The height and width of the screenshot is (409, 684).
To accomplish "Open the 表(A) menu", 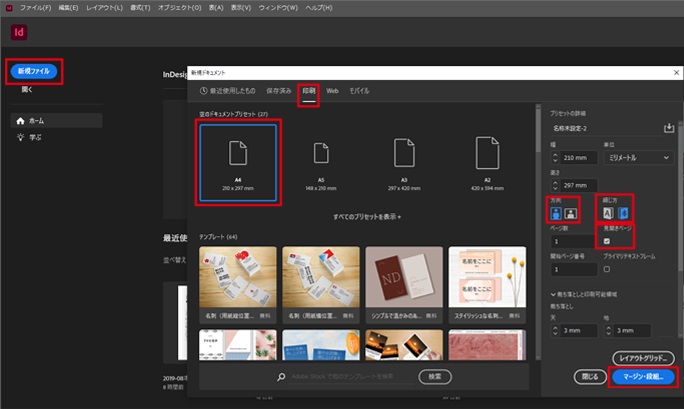I will click(216, 8).
